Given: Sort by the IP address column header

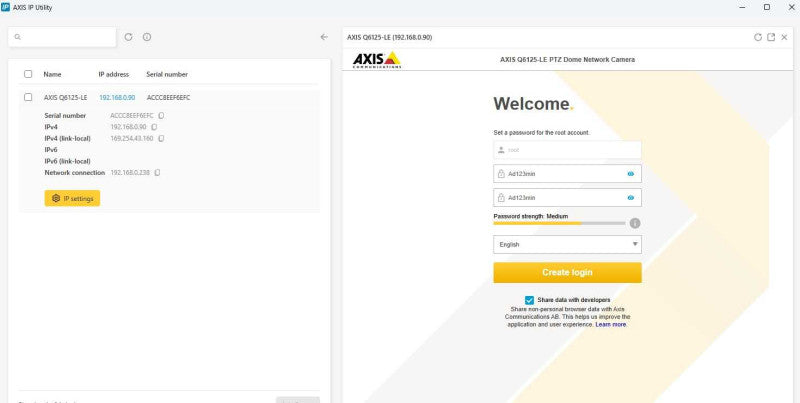Looking at the screenshot, I should tap(114, 74).
